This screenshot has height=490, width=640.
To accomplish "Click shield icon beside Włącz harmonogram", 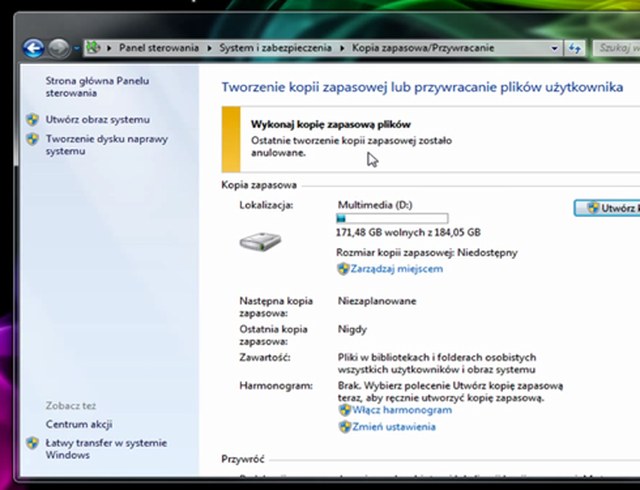I will click(345, 410).
